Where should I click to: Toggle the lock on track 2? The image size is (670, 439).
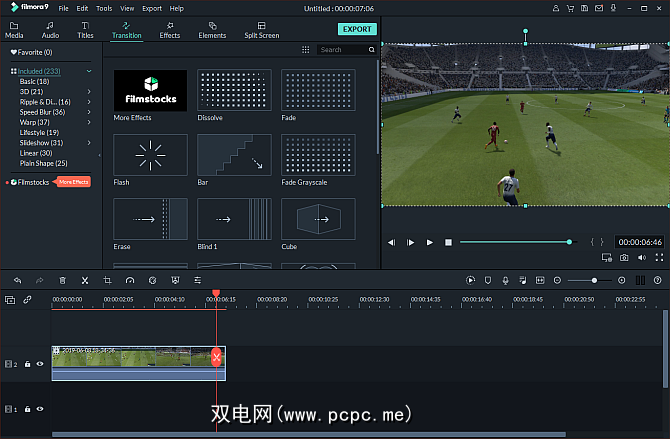28,364
